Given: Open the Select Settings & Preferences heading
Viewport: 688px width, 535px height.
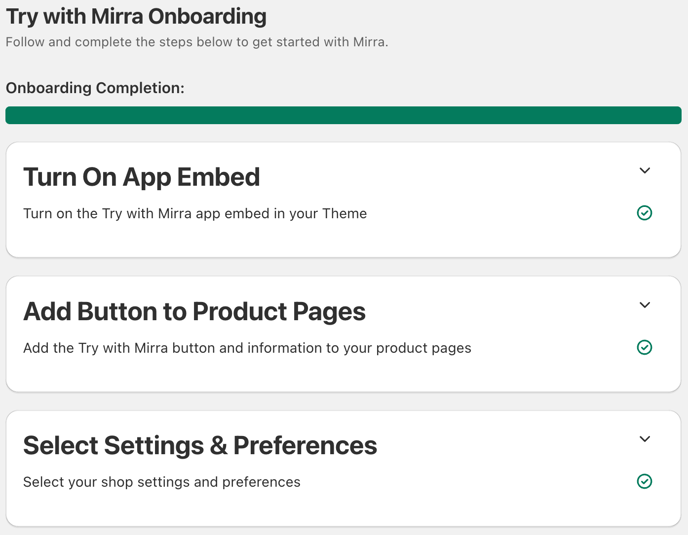Looking at the screenshot, I should click(200, 445).
